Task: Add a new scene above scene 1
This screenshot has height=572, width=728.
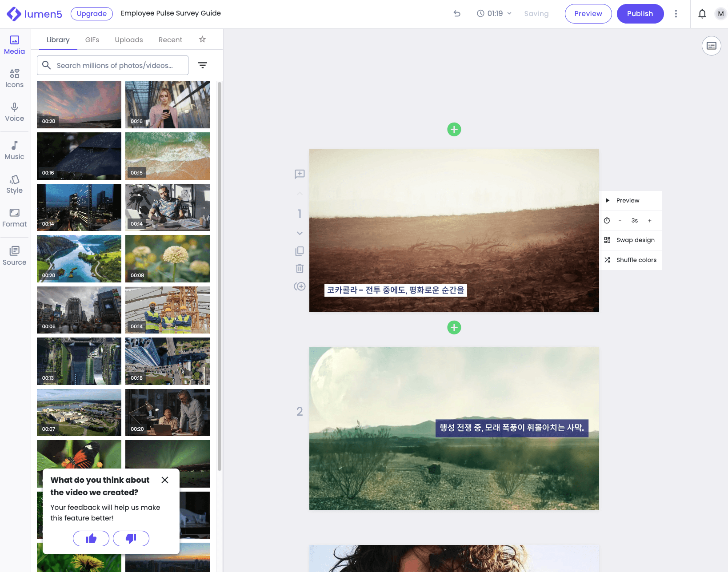Action: (x=454, y=130)
